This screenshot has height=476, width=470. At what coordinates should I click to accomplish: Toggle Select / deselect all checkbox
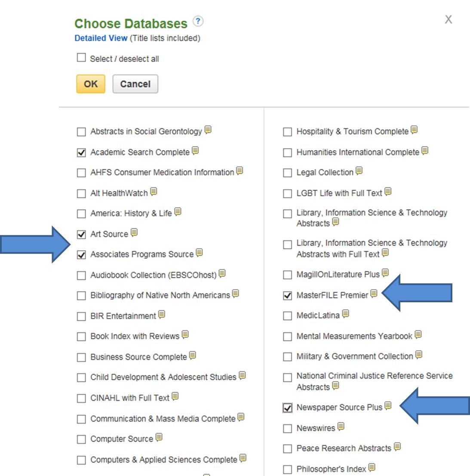(x=81, y=57)
